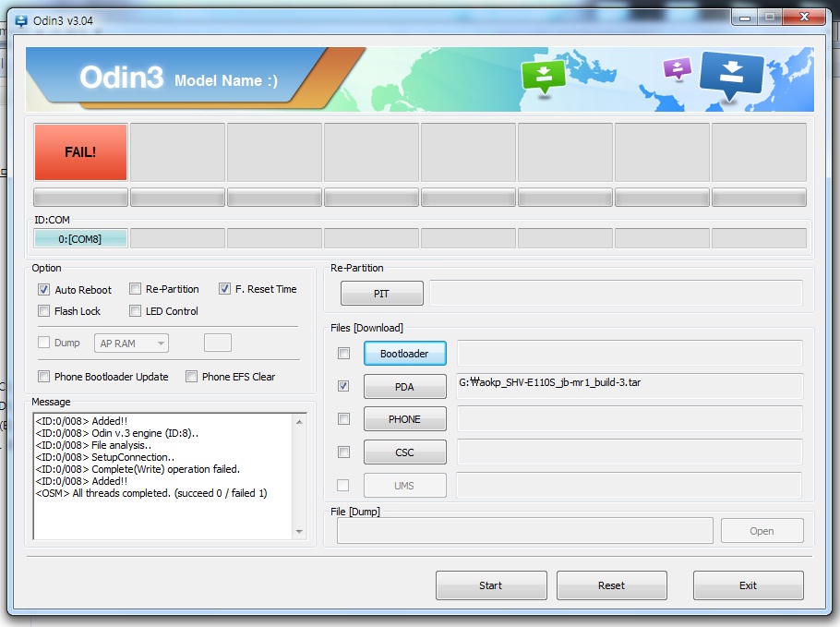Click the Bootloader file button
The image size is (840, 627).
[404, 354]
